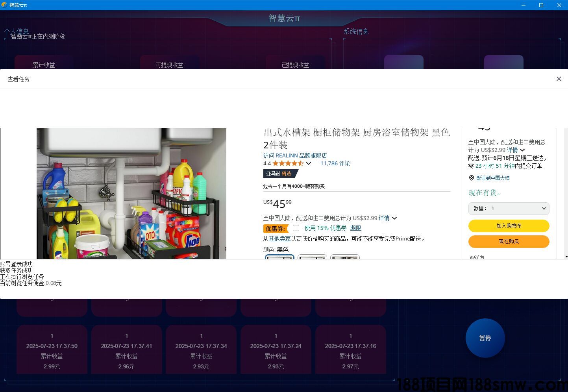The height and width of the screenshot is (392, 568).
Task: Click the 智慧云π app icon in title bar
Action: [x=4, y=5]
